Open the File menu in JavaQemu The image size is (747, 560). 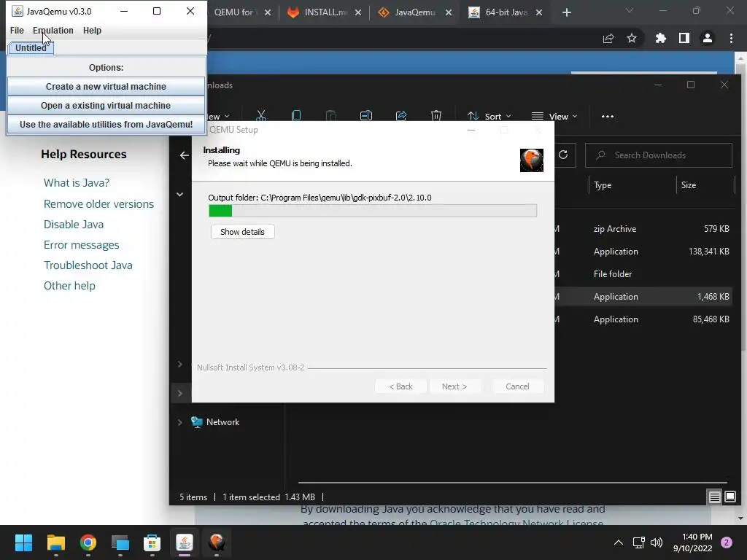(17, 31)
